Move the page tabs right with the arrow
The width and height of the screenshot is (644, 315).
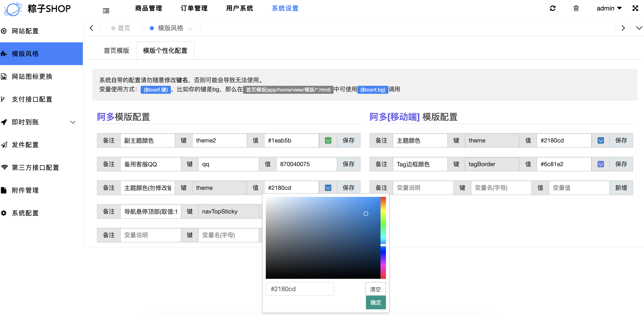tap(623, 28)
